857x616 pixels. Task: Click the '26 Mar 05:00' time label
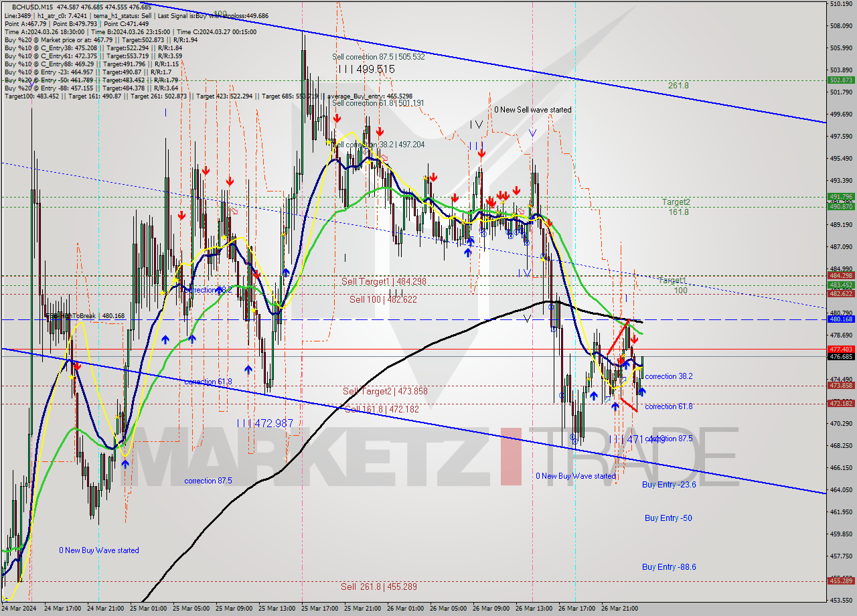[x=448, y=609]
